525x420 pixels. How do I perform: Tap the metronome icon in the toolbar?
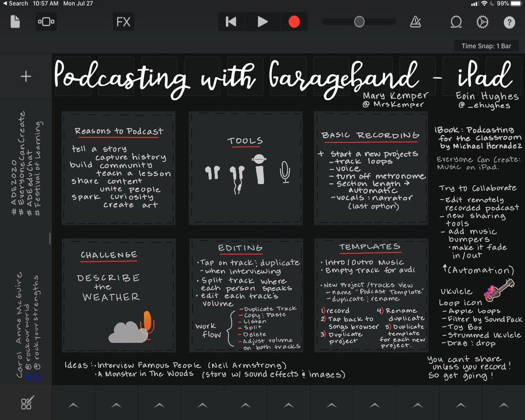tap(415, 21)
